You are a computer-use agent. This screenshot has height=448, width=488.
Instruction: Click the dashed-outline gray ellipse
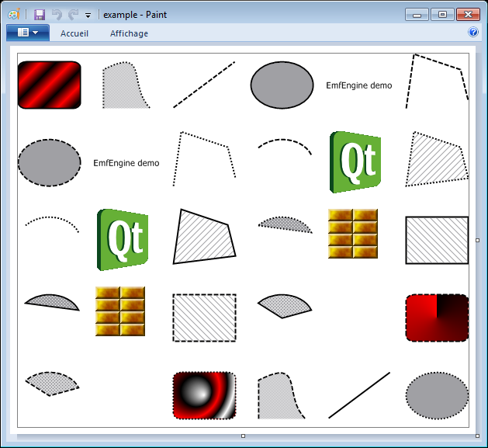click(50, 162)
